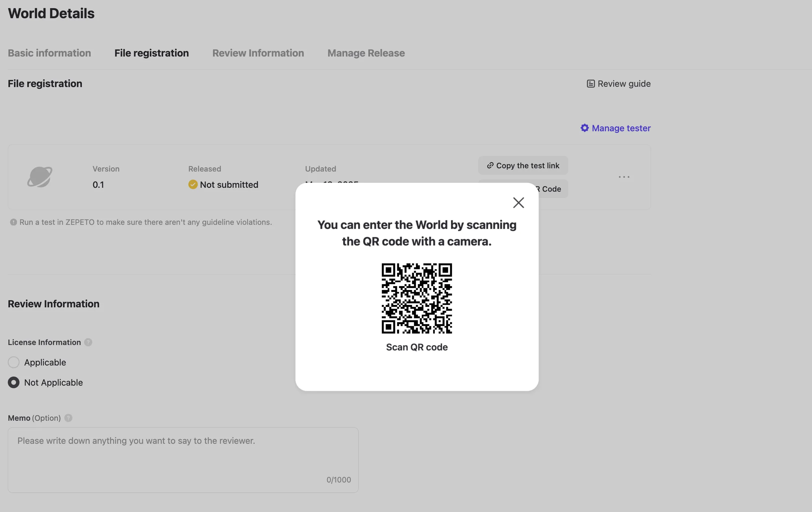Open Manage tester settings
Screen dimensions: 812x512
point(615,128)
